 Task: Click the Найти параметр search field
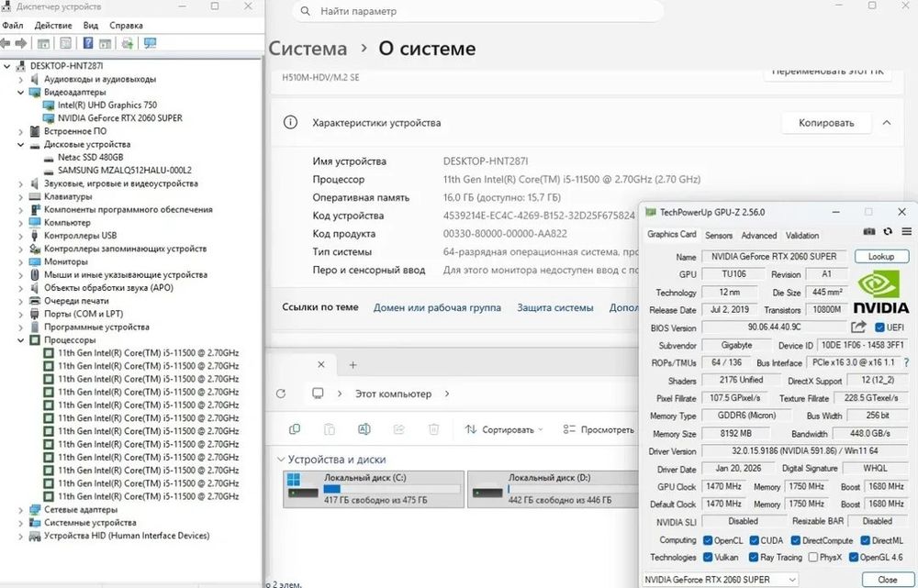[477, 11]
